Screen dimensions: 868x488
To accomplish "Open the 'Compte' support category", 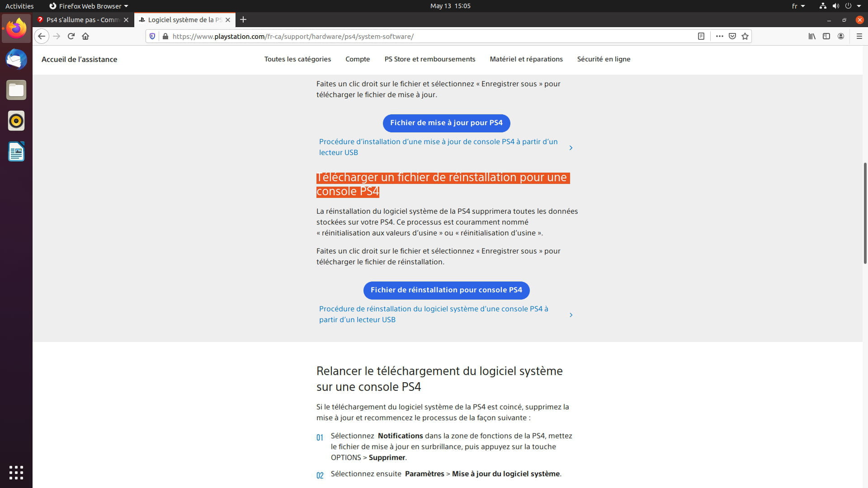I will tap(358, 59).
